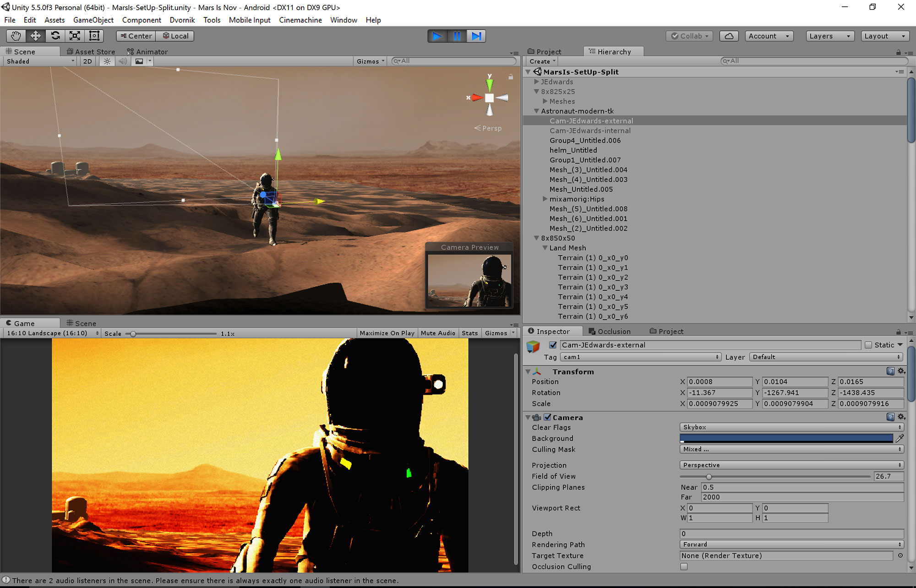Screen dimensions: 916x588
Task: Open the Layers dropdown
Action: pyautogui.click(x=830, y=36)
